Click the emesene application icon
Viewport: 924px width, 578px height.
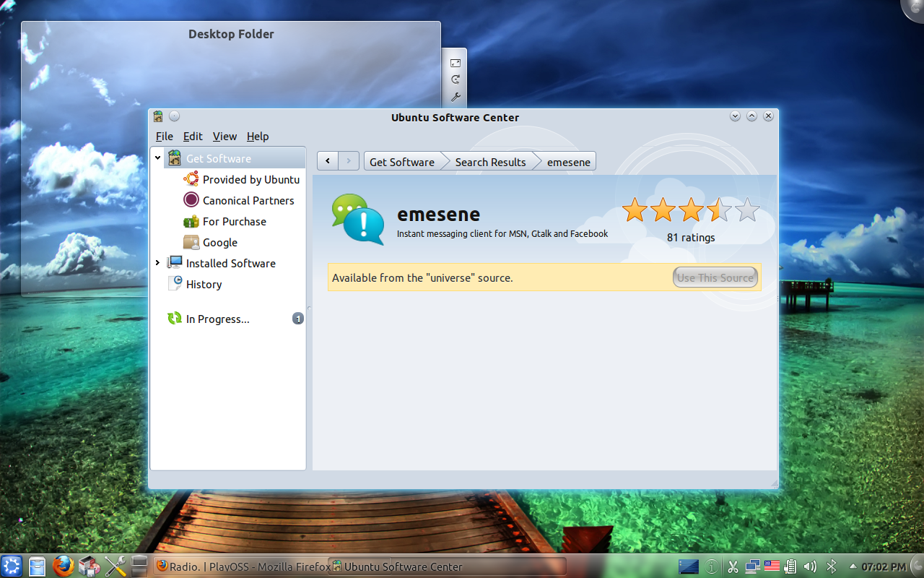[358, 220]
